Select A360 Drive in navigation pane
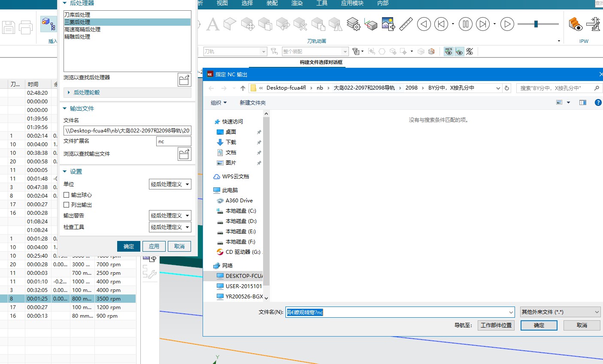This screenshot has height=364, width=603. click(239, 201)
